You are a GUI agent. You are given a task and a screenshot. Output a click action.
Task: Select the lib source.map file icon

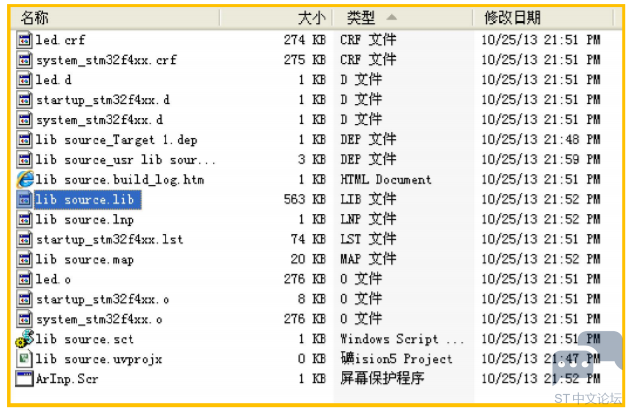pyautogui.click(x=24, y=259)
